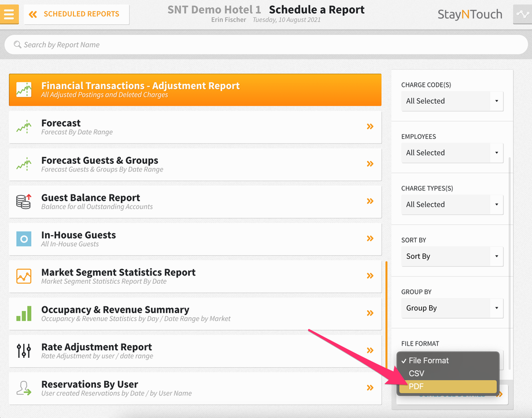
Task: Expand the Charge Types(s) dropdown
Action: [x=452, y=204]
